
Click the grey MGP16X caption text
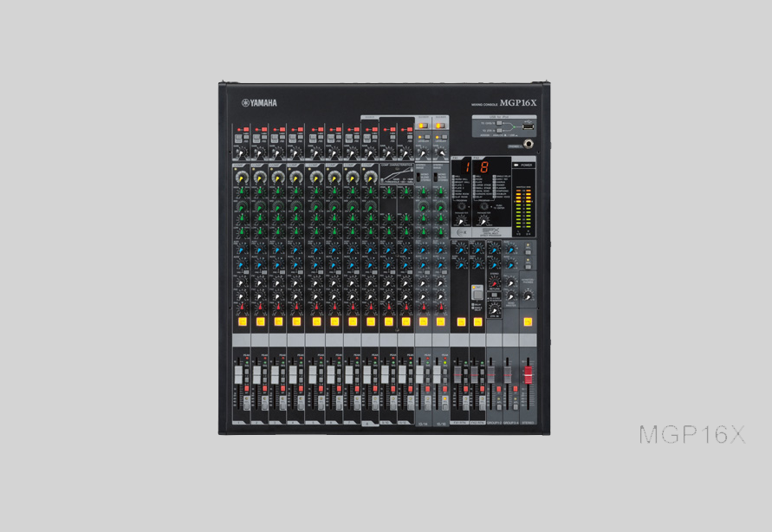pos(691,435)
